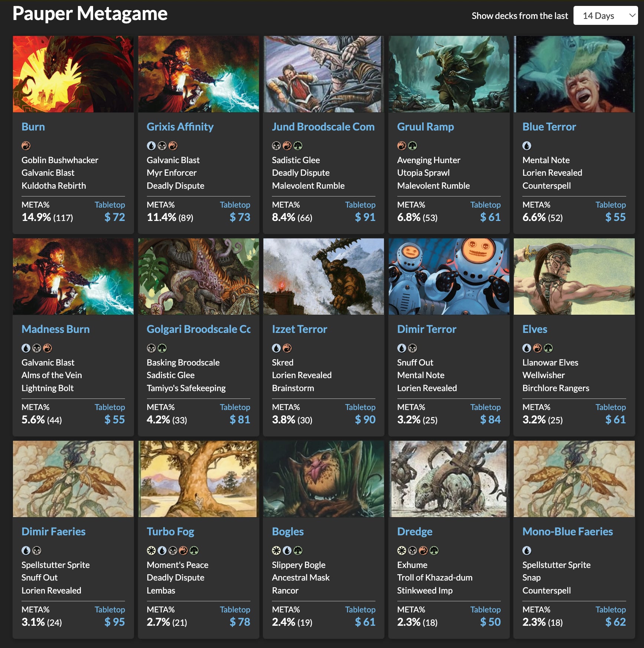Open the 14 Days time range dropdown

605,16
